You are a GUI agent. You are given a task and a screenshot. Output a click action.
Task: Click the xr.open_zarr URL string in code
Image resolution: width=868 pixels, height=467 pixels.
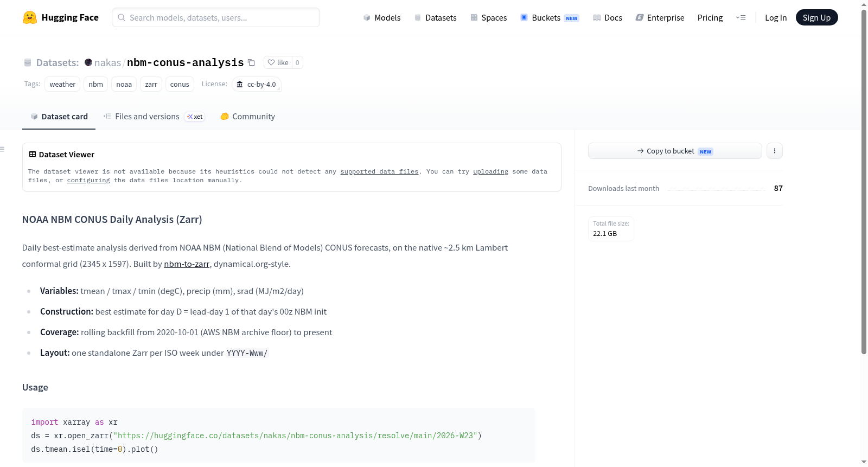pos(295,436)
